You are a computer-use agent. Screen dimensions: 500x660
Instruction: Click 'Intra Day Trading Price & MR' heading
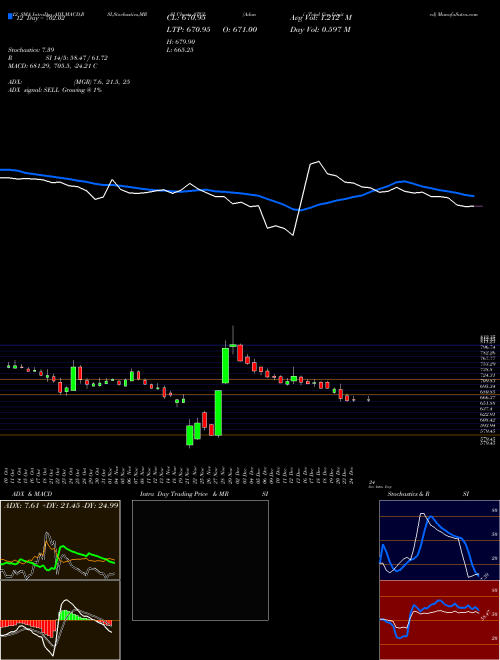point(184,494)
